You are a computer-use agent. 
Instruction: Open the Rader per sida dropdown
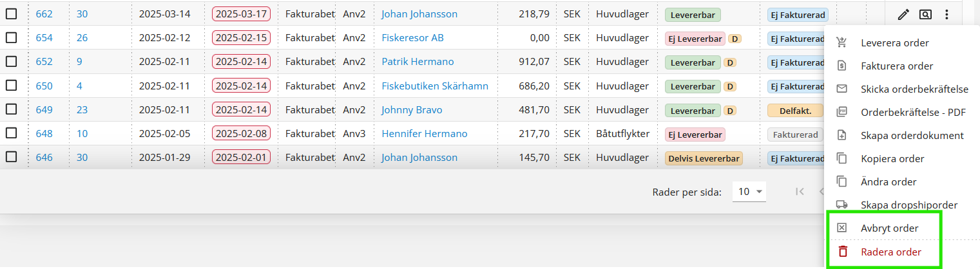tap(750, 191)
